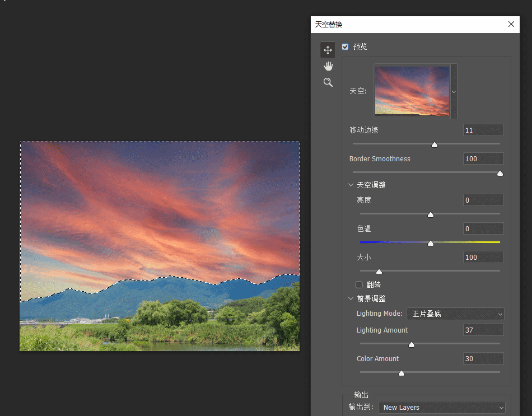Select the Sky Move tool

(x=328, y=50)
